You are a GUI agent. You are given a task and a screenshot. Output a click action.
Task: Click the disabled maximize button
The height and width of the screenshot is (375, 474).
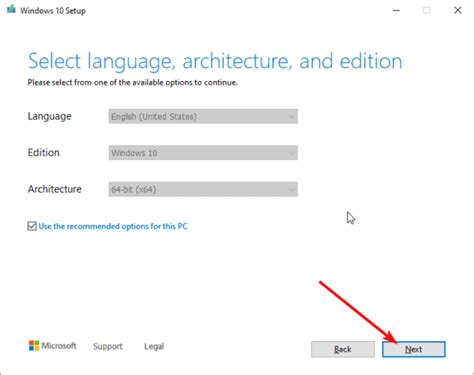pos(427,10)
